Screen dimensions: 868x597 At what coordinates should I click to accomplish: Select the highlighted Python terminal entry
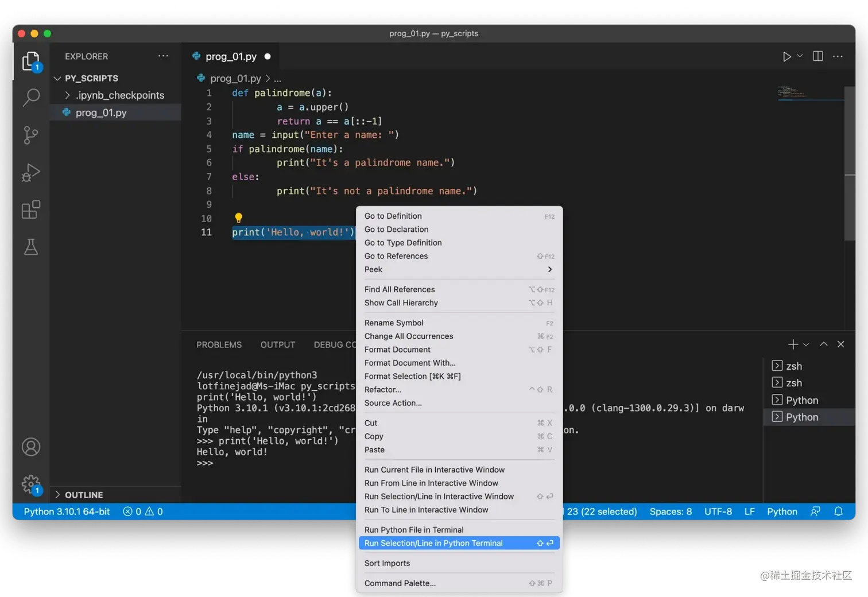click(809, 417)
